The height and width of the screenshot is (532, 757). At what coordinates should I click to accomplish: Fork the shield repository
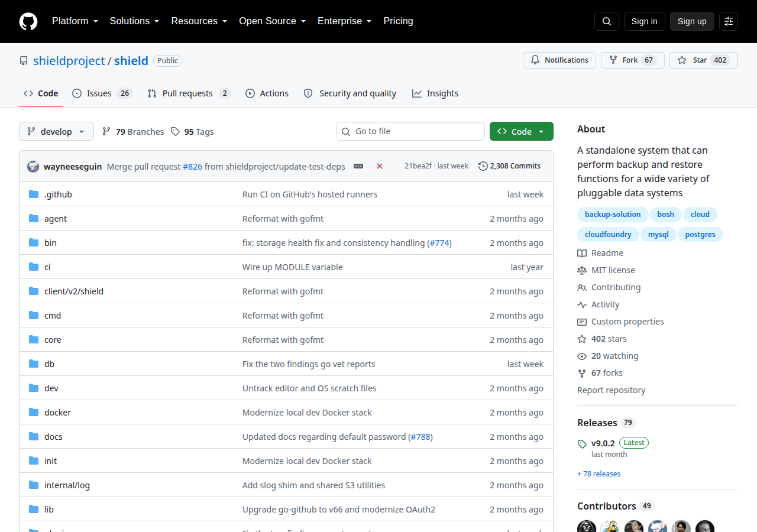633,60
